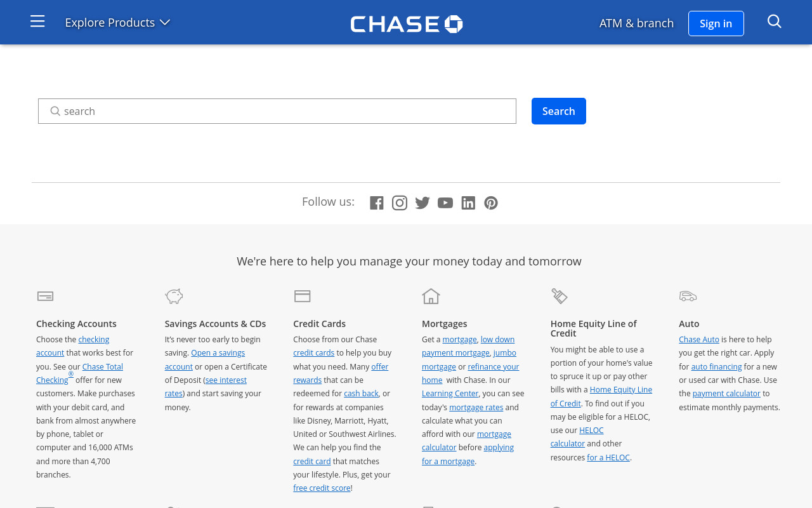Click the cash back link
The height and width of the screenshot is (508, 812).
coord(361,394)
